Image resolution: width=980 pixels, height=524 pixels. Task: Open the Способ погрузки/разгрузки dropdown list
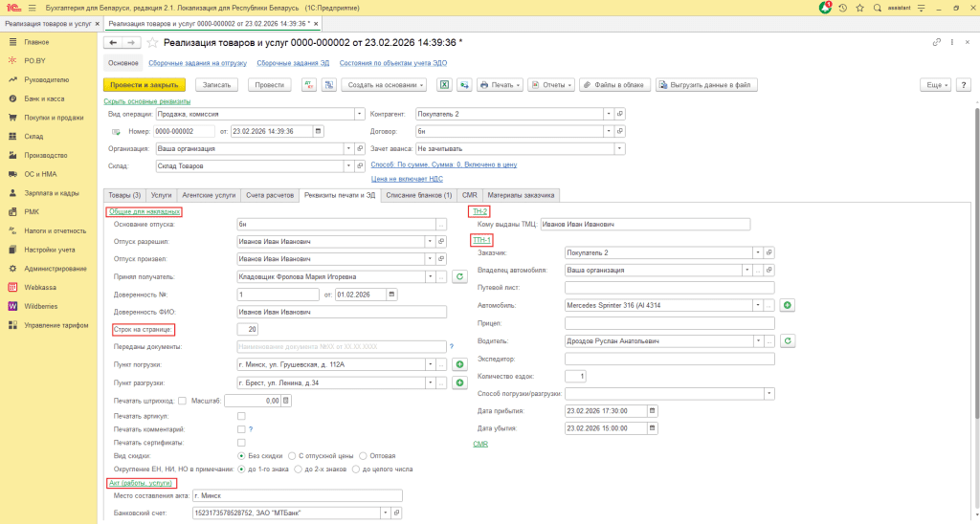(769, 393)
